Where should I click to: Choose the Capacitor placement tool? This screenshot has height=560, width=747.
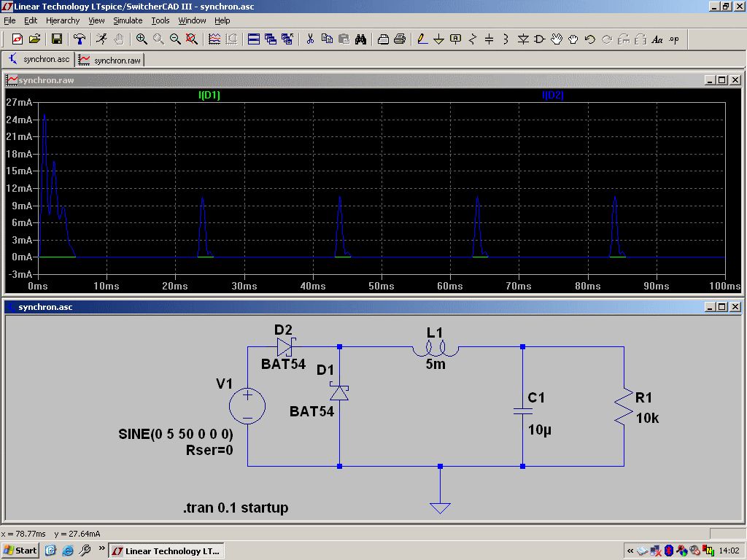tap(489, 39)
